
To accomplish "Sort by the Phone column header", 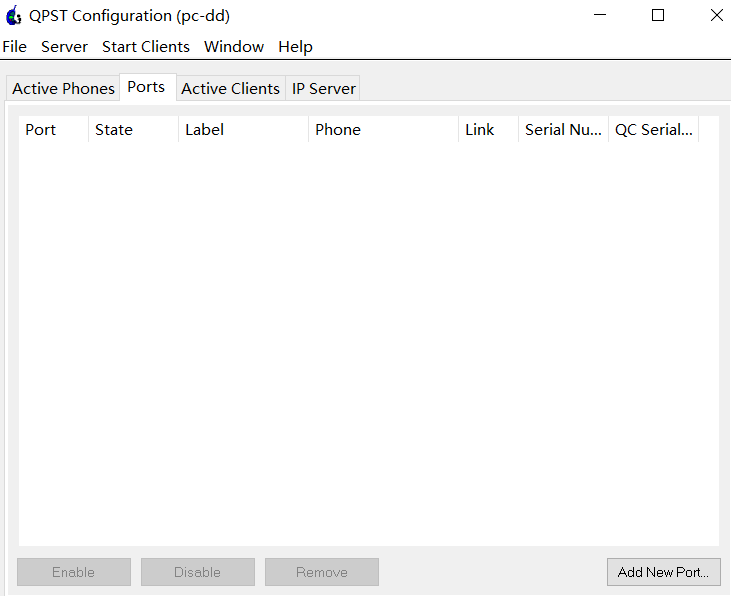I will point(383,129).
